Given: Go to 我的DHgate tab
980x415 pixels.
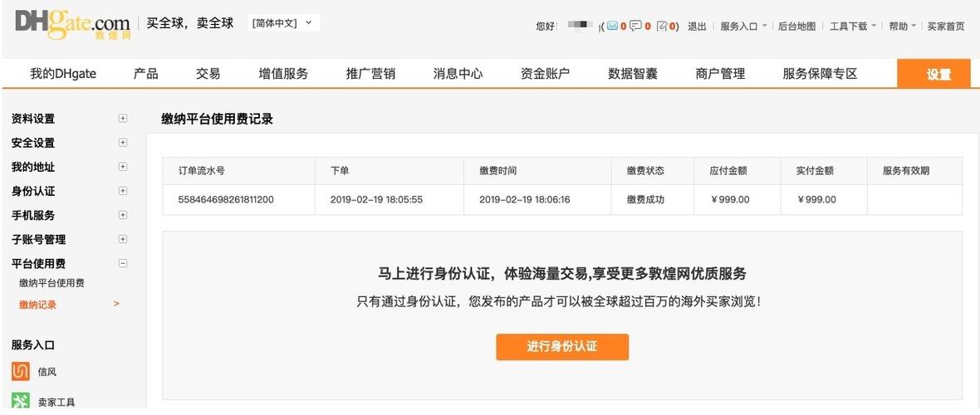Looking at the screenshot, I should point(63,74).
